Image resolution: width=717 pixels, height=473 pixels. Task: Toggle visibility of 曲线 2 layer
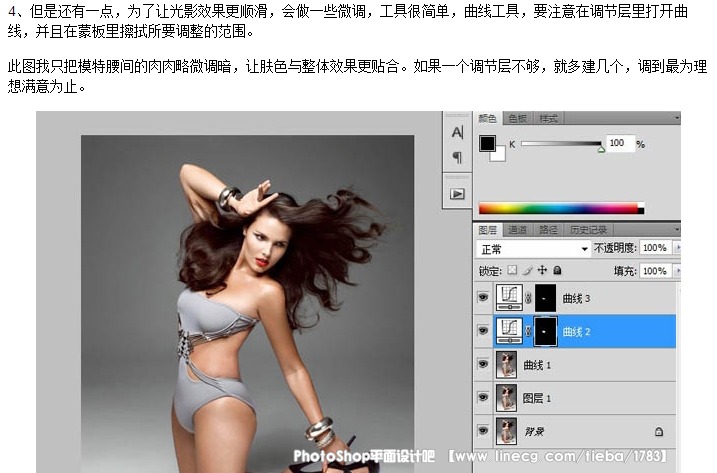(483, 331)
